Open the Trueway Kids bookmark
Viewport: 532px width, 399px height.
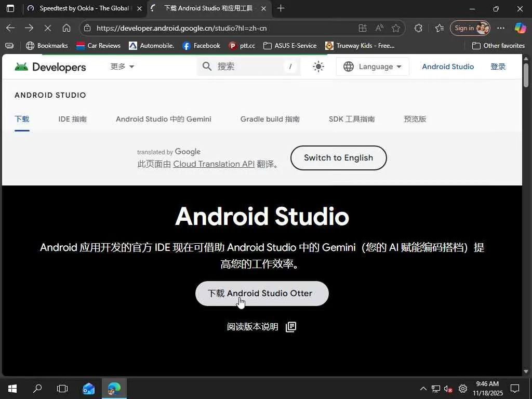360,46
